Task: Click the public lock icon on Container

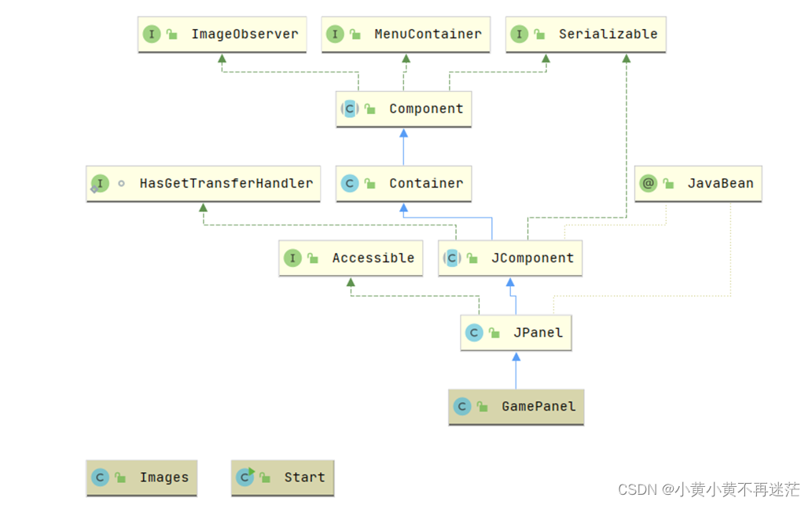Action: tap(369, 183)
